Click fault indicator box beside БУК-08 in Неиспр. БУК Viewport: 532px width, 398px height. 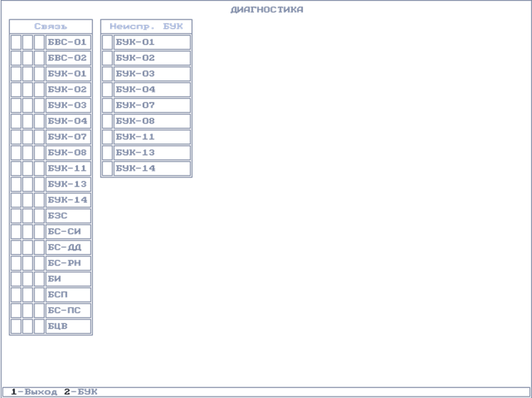[107, 121]
